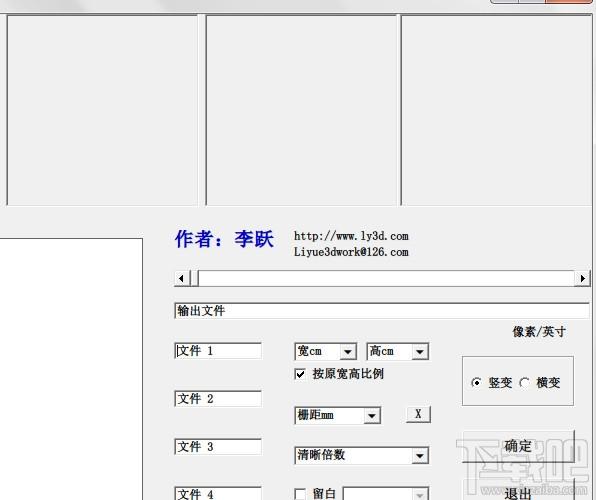Click the 作者：李跃 author label
Viewport: 596px width, 500px height.
click(224, 239)
